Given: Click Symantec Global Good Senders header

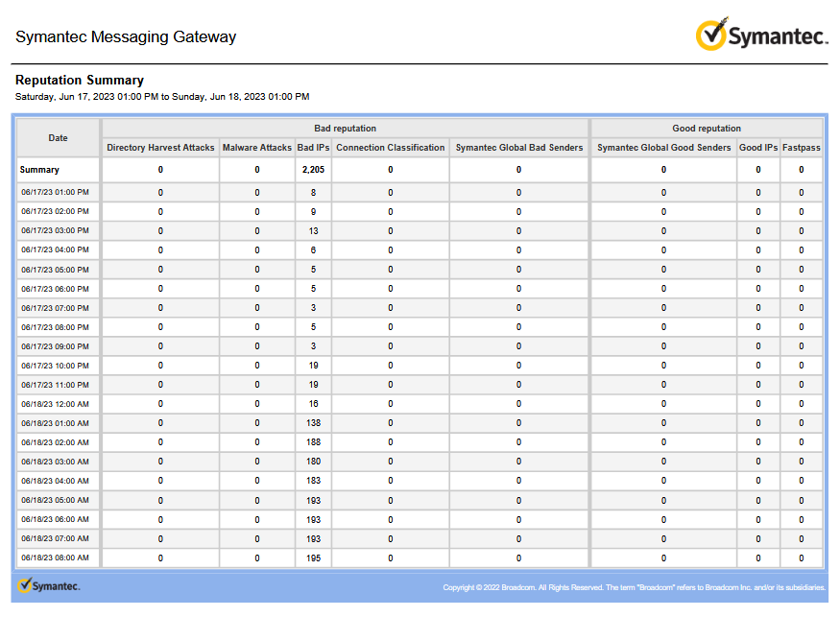Looking at the screenshot, I should coord(663,147).
